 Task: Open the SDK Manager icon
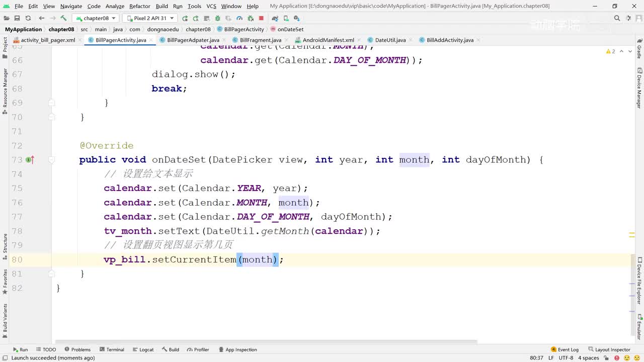296,18
